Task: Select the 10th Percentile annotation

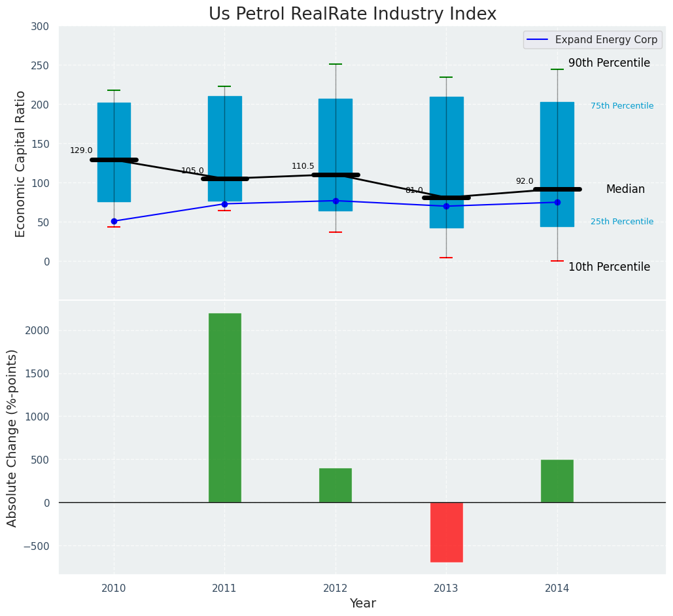Action: [x=609, y=267]
